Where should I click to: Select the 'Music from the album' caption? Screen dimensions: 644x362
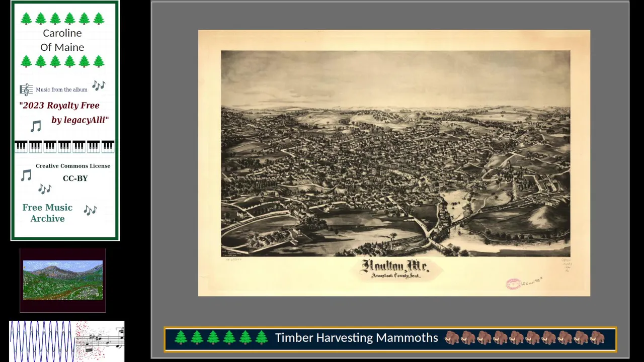tap(61, 89)
